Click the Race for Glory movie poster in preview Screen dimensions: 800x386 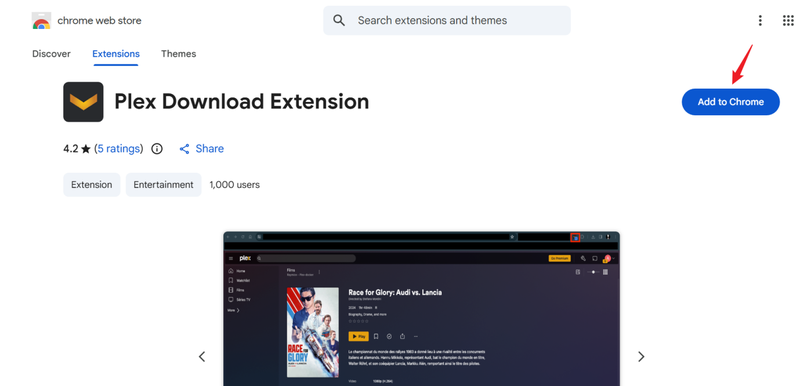[313, 332]
